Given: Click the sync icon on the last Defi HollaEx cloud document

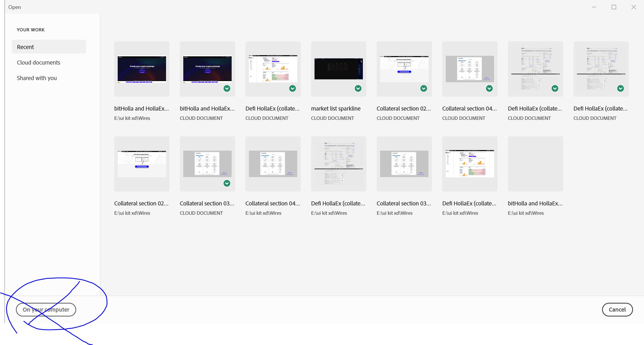Looking at the screenshot, I should pyautogui.click(x=620, y=89).
